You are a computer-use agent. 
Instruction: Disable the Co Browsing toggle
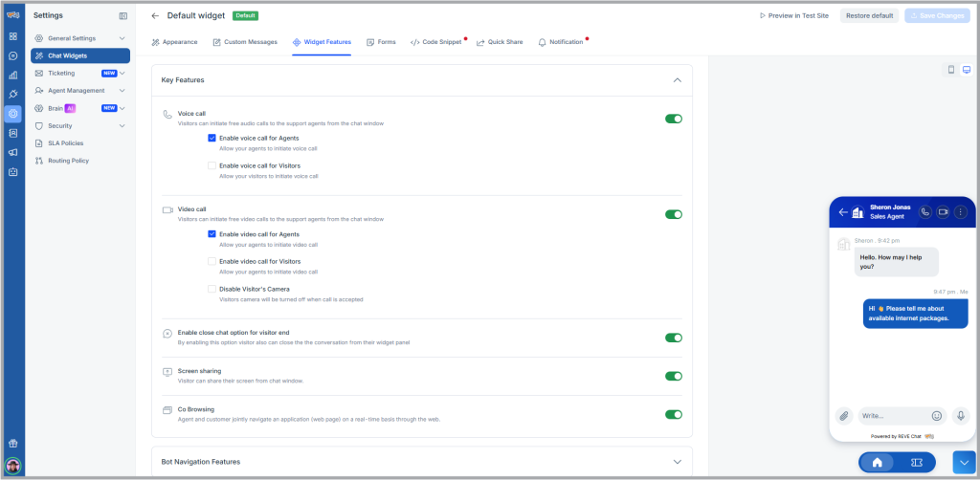(x=674, y=414)
